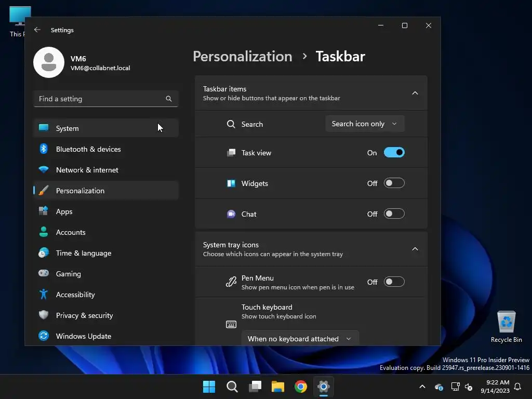Click the Settings gear in the taskbar
Image resolution: width=532 pixels, height=399 pixels.
(324, 387)
